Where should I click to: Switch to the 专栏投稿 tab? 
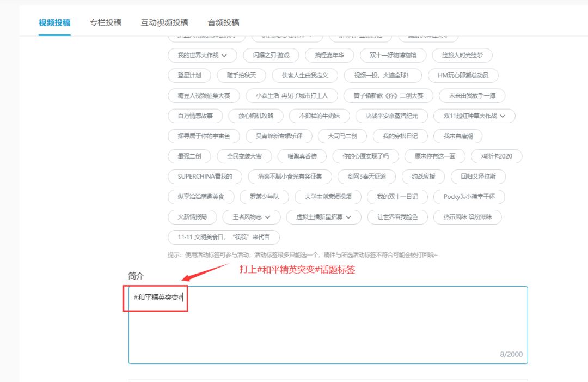pyautogui.click(x=106, y=22)
